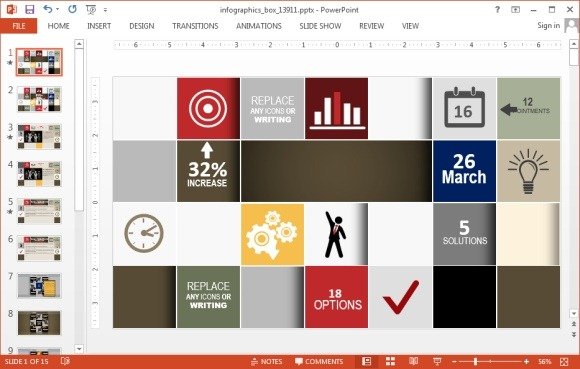
Task: Select the red target icon tile
Action: (208, 108)
